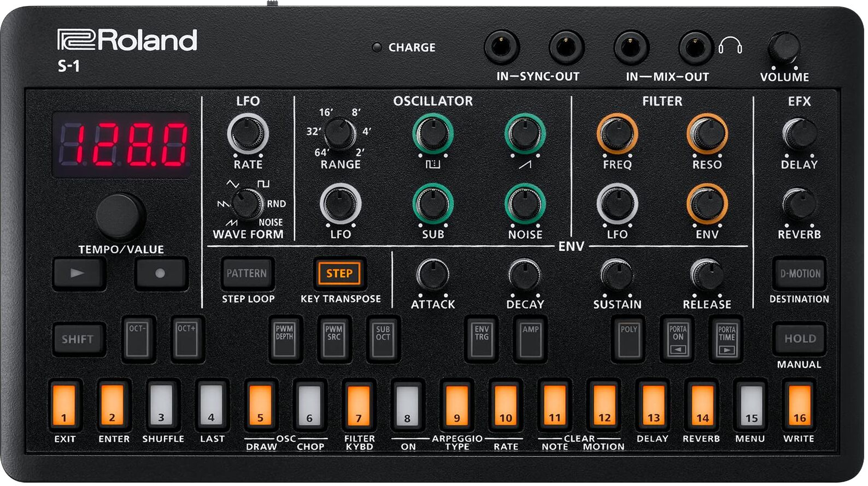Click the envelope ATTACK knob
This screenshot has height=486, width=868.
[x=433, y=274]
